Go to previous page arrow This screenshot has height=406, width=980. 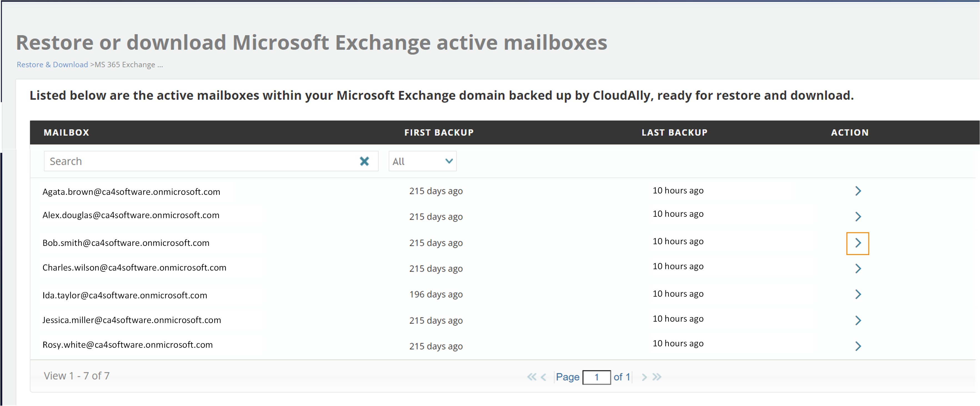[x=543, y=377]
